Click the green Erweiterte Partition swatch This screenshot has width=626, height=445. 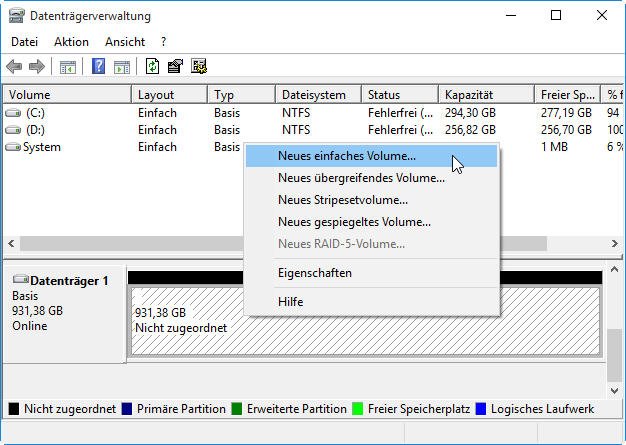click(x=237, y=409)
